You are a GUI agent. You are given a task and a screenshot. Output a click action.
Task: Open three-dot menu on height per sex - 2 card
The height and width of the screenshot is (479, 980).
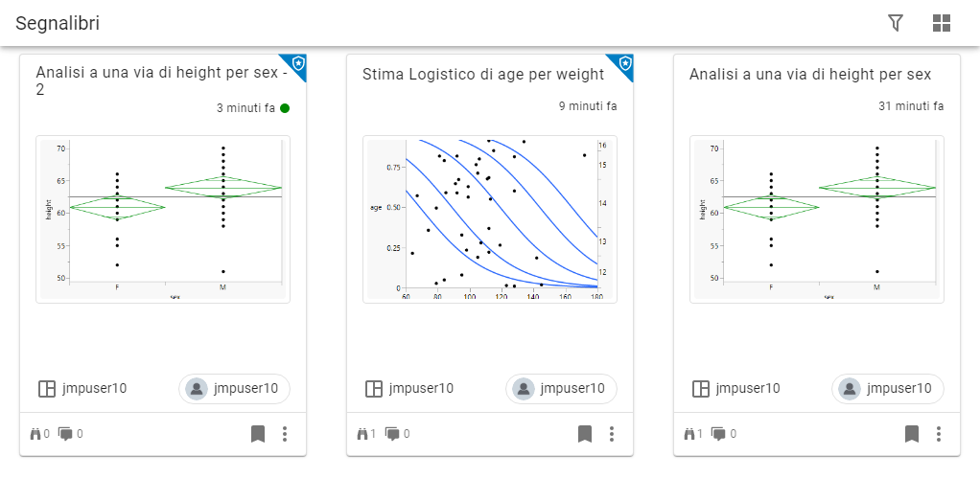click(x=285, y=434)
